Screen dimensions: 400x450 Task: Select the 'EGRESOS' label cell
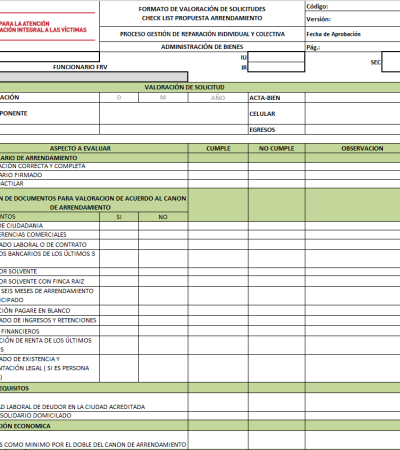click(x=277, y=130)
